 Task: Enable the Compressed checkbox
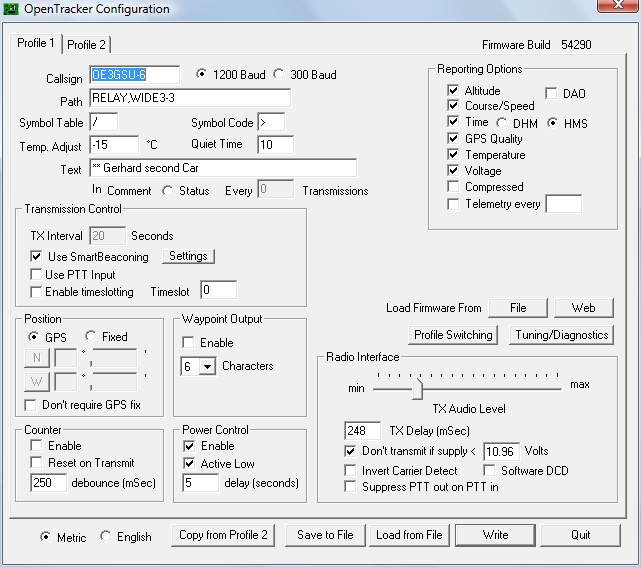(453, 186)
